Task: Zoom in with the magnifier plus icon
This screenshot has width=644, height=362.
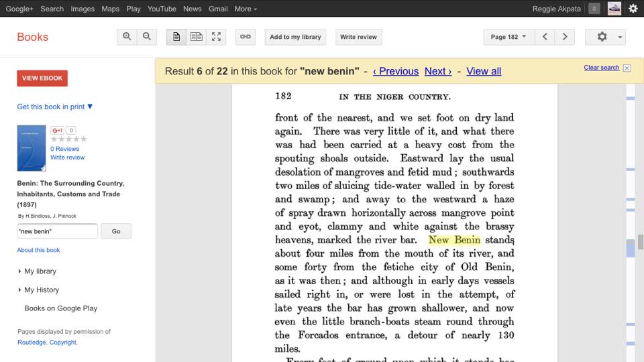Action: point(127,37)
